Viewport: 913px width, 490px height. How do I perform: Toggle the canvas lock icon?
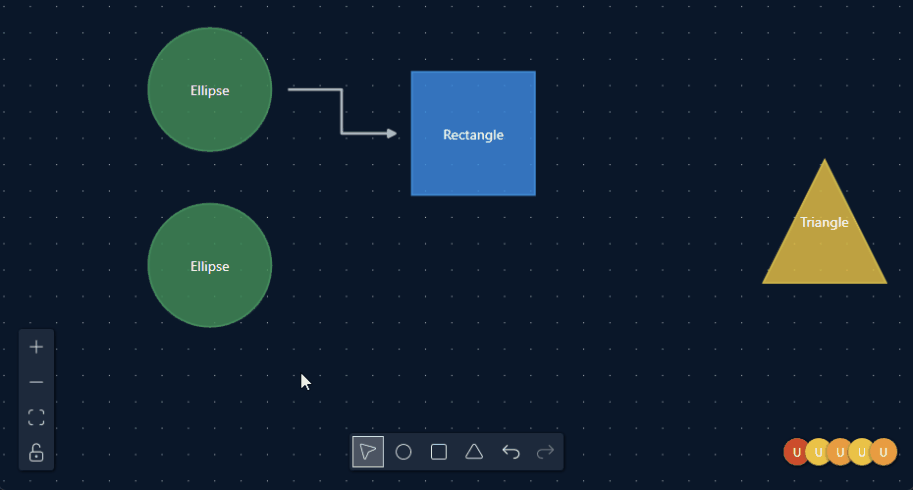point(36,452)
